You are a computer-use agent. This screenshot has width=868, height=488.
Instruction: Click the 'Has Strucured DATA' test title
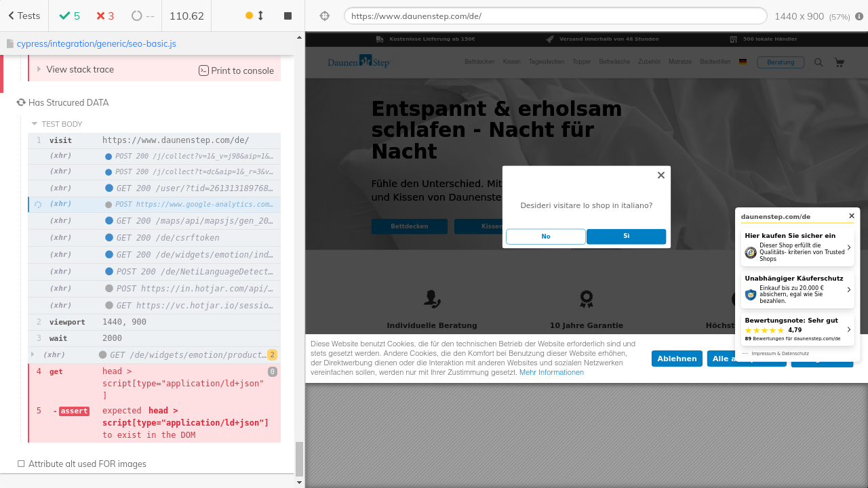point(68,103)
